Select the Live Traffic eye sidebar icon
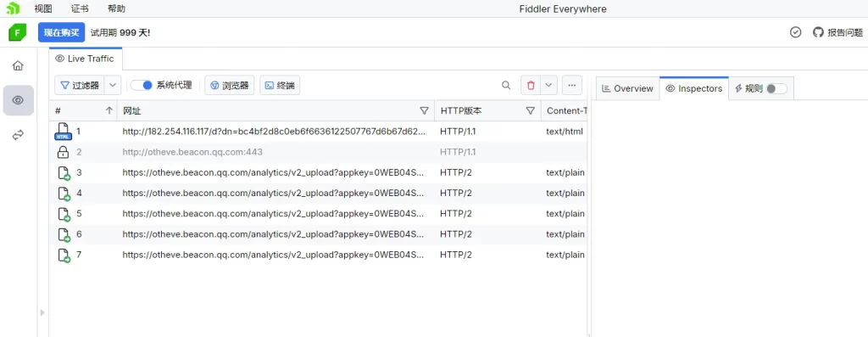The image size is (868, 337). tap(18, 100)
